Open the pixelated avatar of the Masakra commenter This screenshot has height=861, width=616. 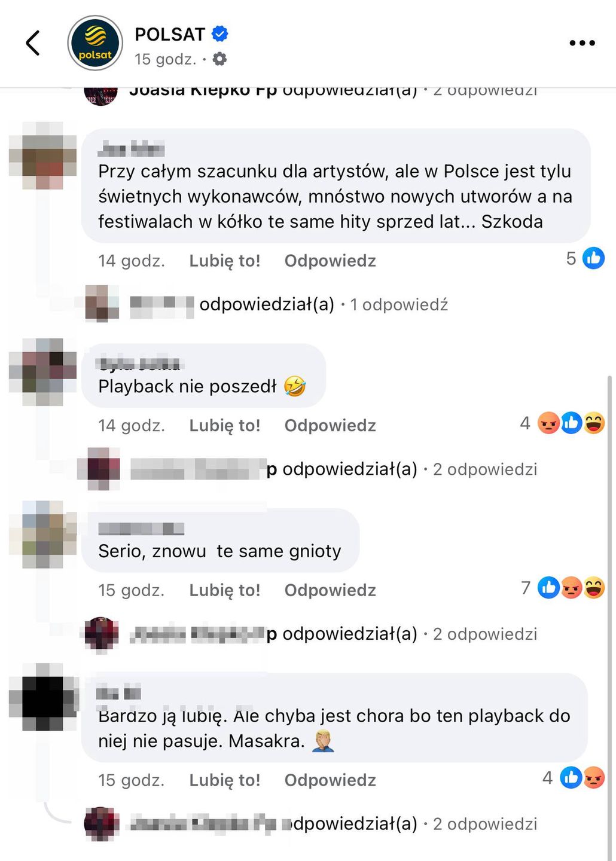coord(43,697)
